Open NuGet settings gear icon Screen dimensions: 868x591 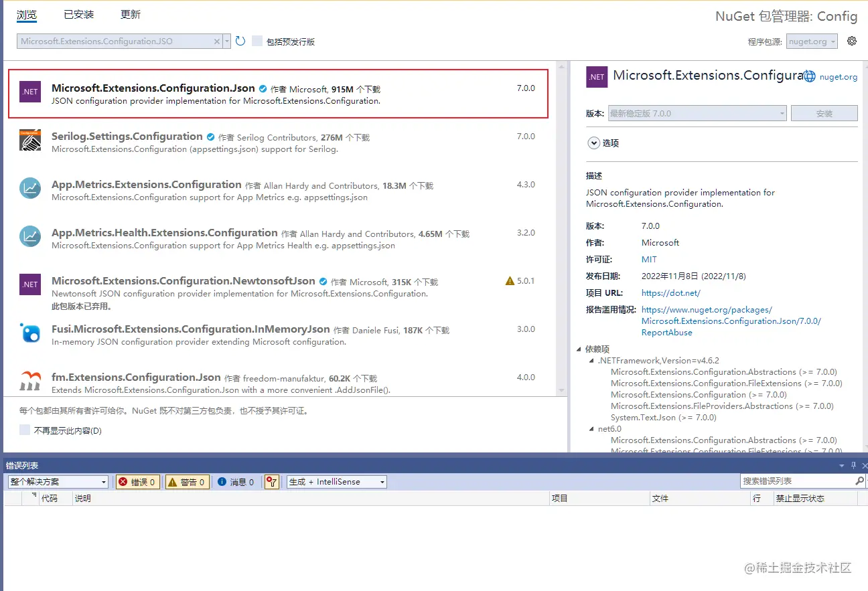point(852,41)
